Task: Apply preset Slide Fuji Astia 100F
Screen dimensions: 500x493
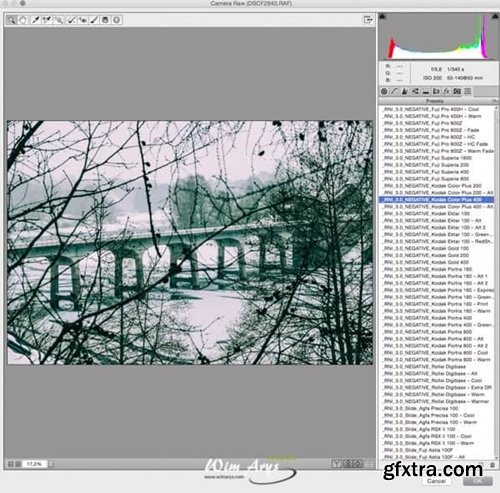Action: pos(437,450)
